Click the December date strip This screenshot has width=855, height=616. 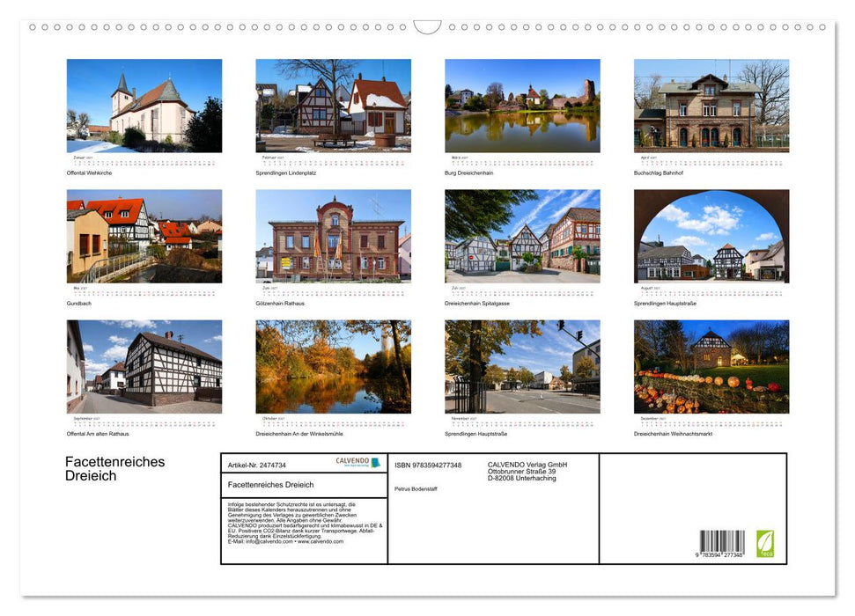(711, 423)
